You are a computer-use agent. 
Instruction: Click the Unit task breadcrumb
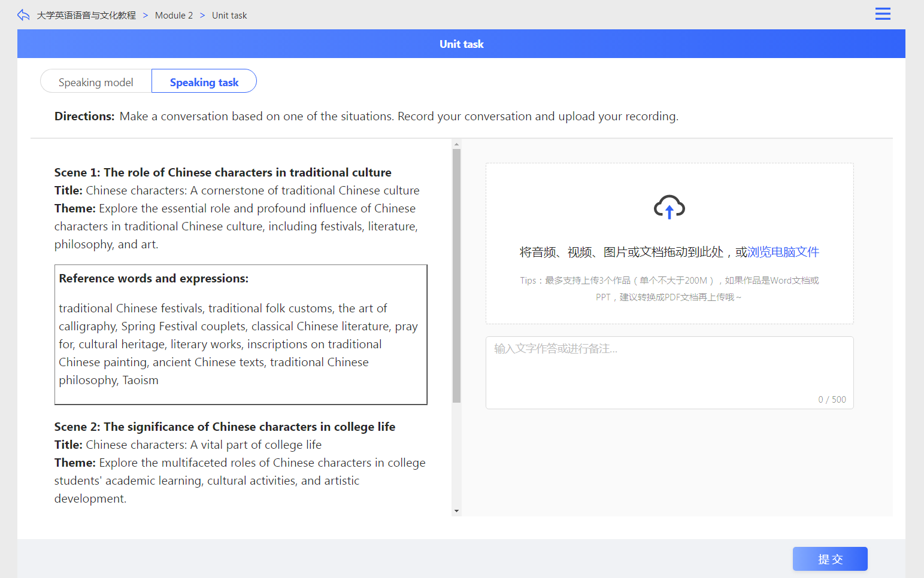click(229, 16)
